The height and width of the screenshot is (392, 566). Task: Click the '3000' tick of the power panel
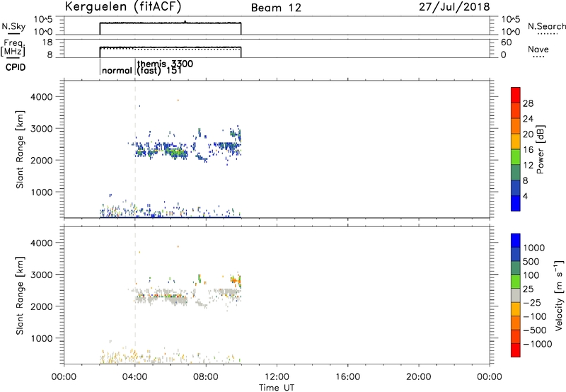point(42,129)
